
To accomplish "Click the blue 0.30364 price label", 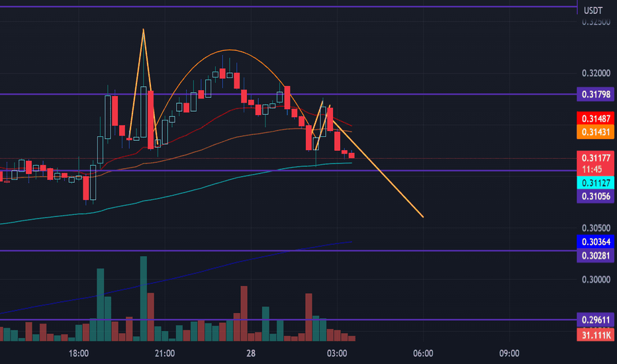I will pyautogui.click(x=595, y=242).
